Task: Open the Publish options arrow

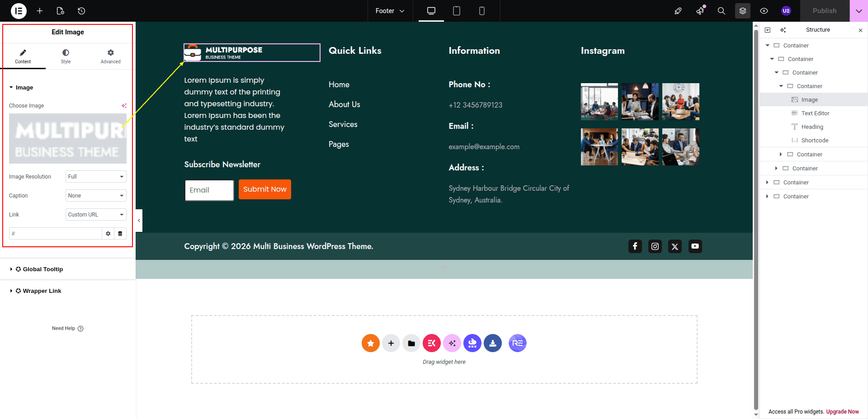Action: pyautogui.click(x=859, y=11)
